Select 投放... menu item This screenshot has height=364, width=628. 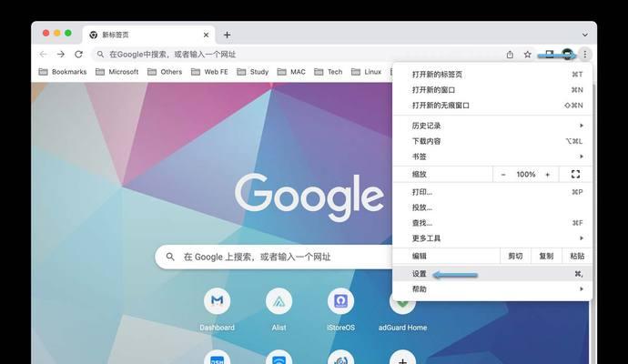tap(492, 207)
